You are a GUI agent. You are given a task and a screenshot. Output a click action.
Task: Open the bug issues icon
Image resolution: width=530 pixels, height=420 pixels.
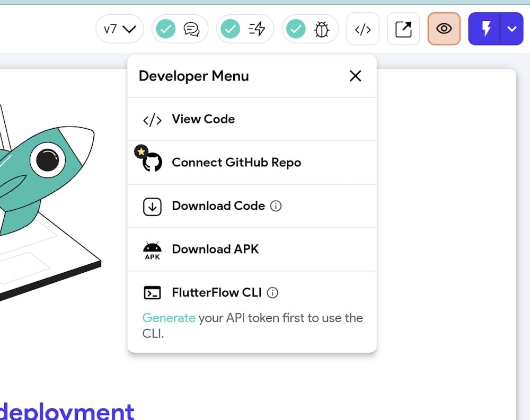(x=322, y=29)
